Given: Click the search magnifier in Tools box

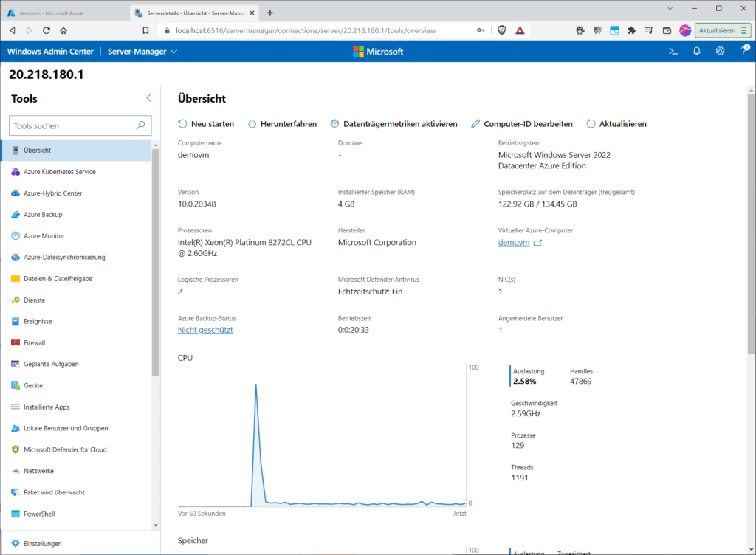Looking at the screenshot, I should point(140,125).
